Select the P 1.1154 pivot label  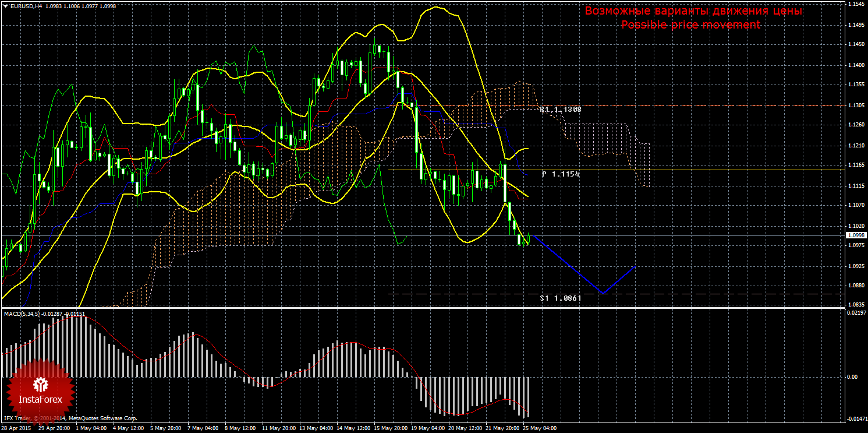[x=560, y=174]
